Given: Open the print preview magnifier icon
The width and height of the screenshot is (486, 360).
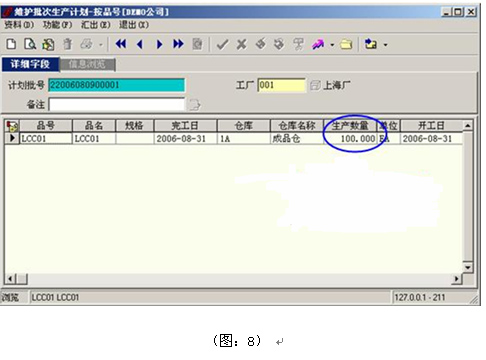Looking at the screenshot, I should pos(30,44).
